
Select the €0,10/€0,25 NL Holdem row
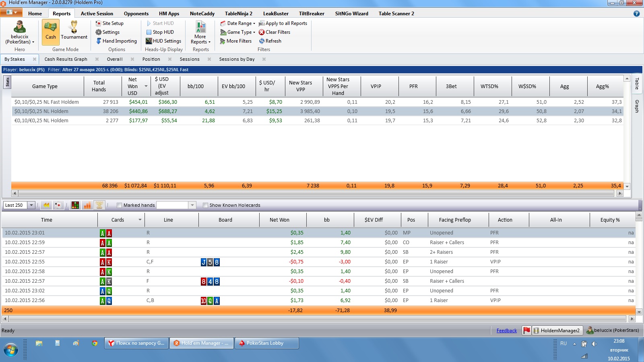(x=317, y=121)
